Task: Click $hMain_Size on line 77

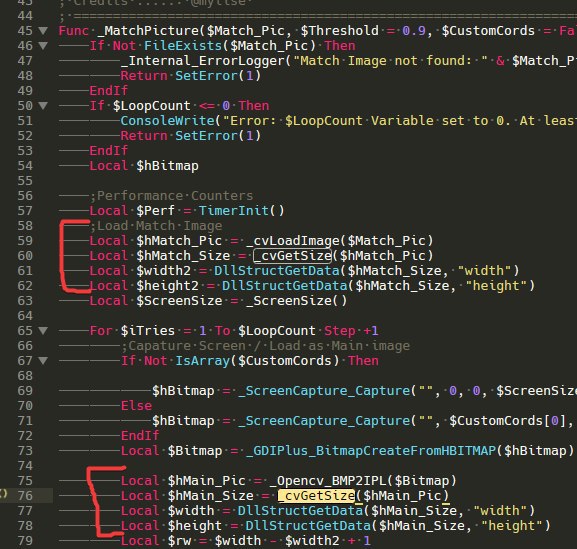Action: 414,511
